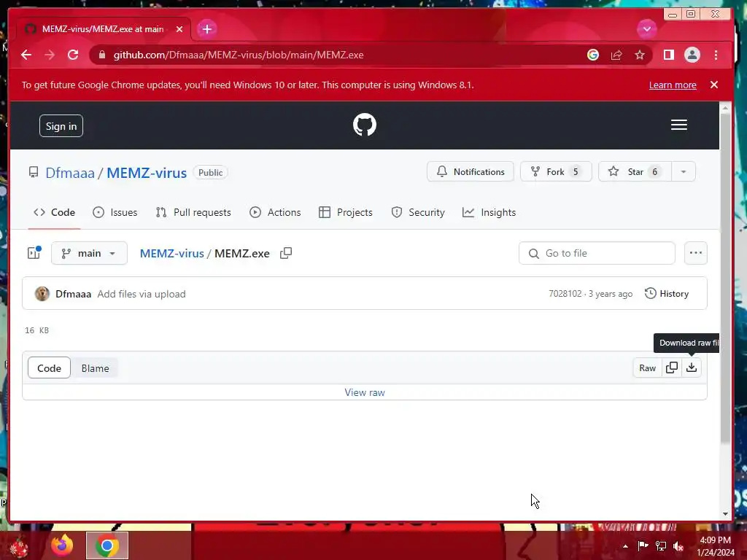Copy the file path icon next to MEMZ.exe
The image size is (747, 560).
pyautogui.click(x=286, y=253)
